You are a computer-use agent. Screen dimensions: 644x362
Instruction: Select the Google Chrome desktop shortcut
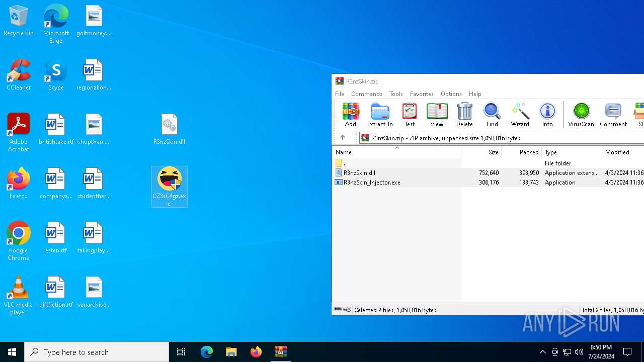coord(19,241)
